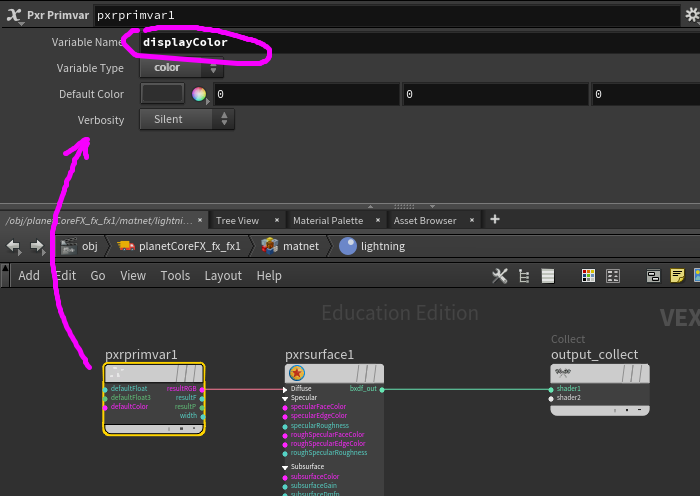Click the back navigation arrow

(x=14, y=246)
